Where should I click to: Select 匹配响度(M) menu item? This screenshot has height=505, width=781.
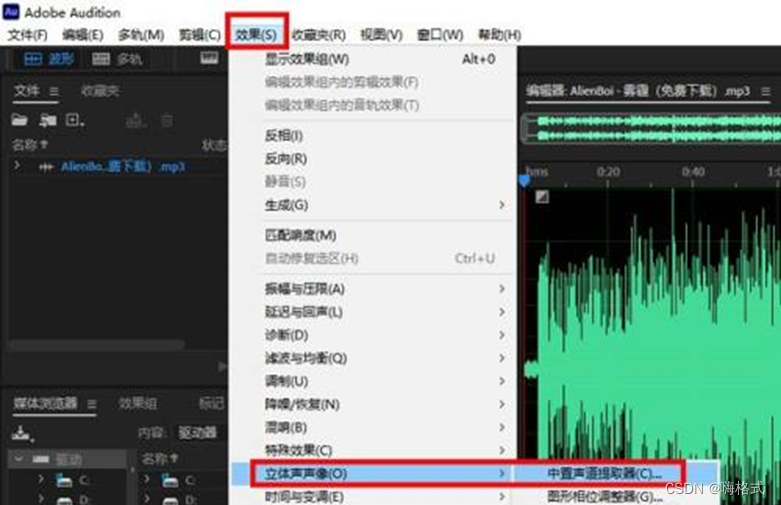click(x=371, y=235)
